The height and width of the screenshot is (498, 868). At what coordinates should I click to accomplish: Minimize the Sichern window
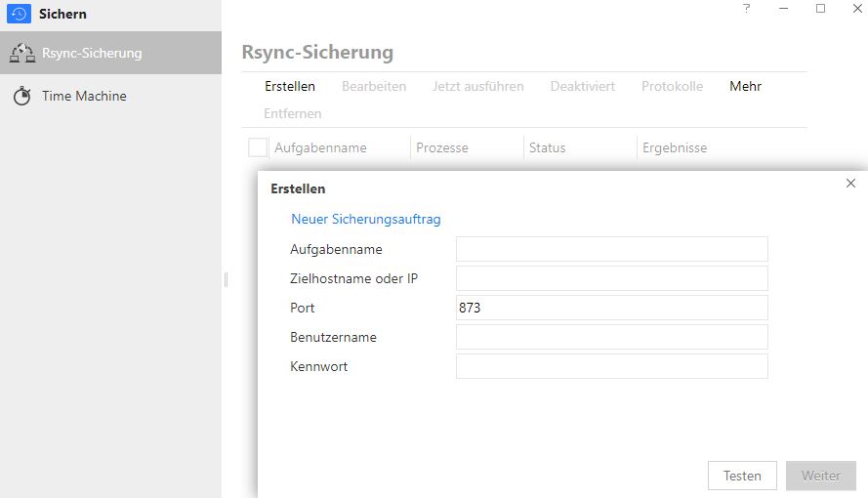point(783,8)
